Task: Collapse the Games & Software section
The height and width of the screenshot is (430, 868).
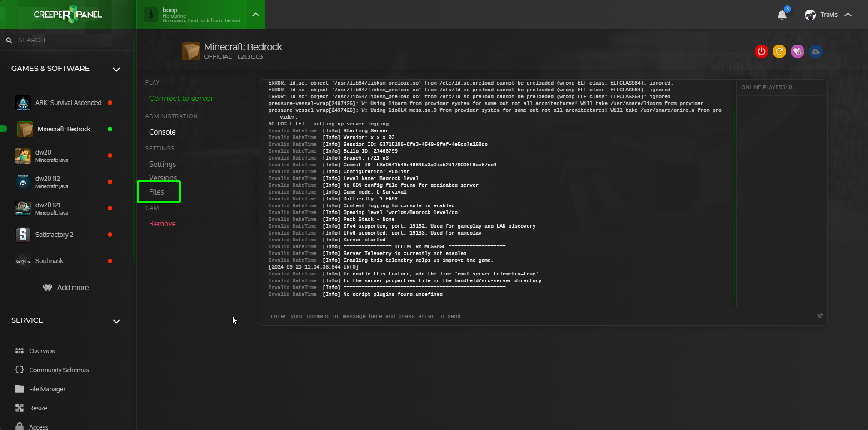Action: (116, 69)
